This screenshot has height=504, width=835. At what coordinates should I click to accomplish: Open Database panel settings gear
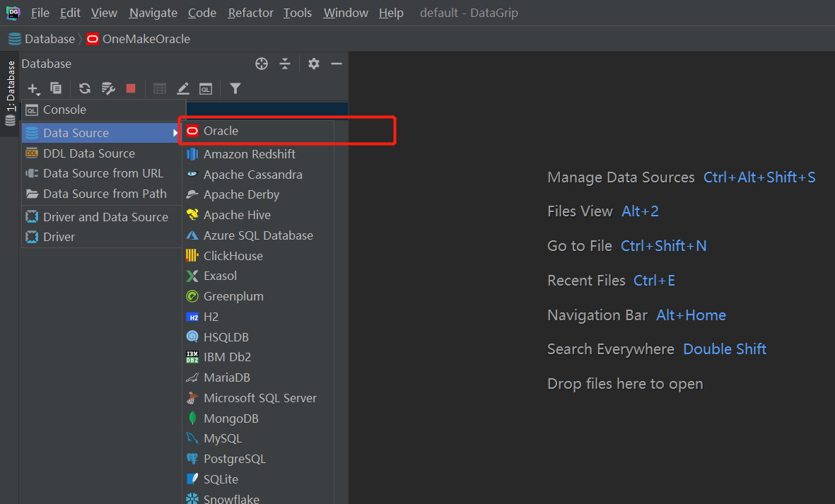(x=314, y=64)
